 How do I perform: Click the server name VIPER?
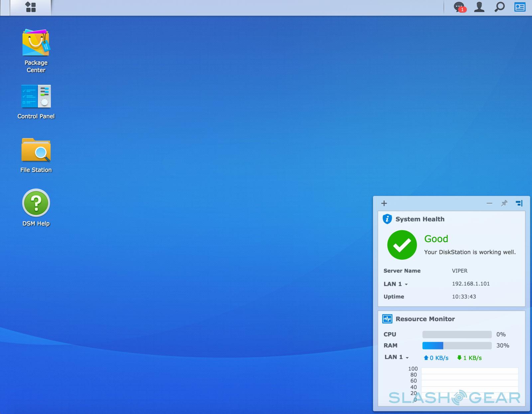(x=460, y=271)
